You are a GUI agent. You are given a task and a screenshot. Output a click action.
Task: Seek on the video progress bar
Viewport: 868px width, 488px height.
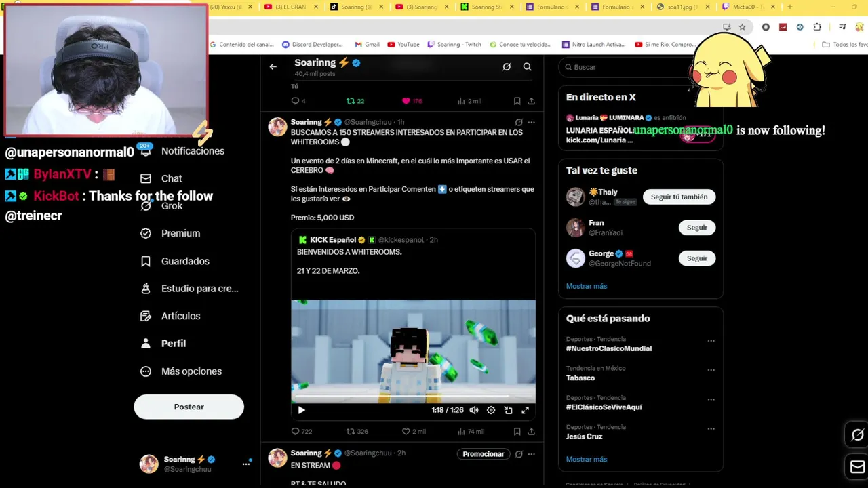coord(413,396)
